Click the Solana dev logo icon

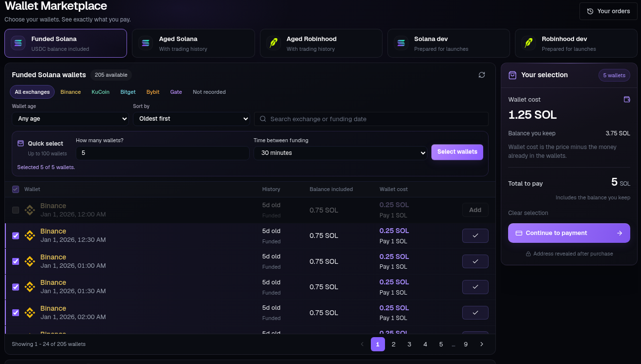pos(401,43)
